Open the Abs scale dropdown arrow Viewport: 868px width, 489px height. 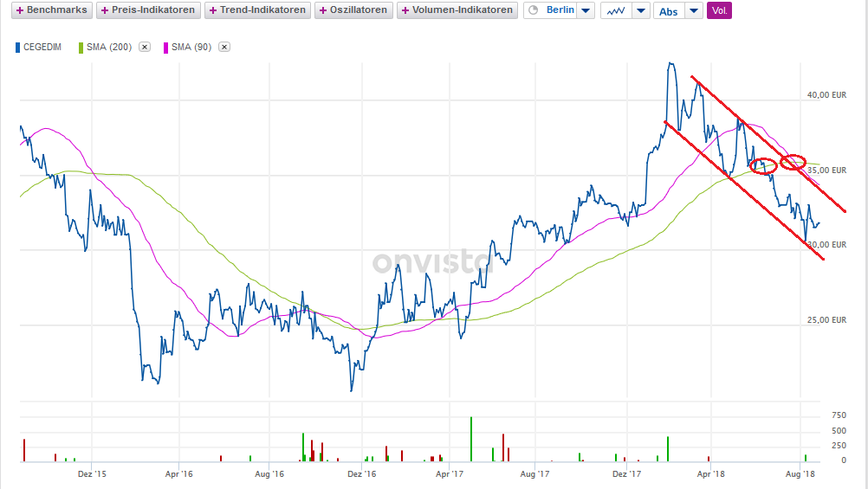pyautogui.click(x=693, y=11)
